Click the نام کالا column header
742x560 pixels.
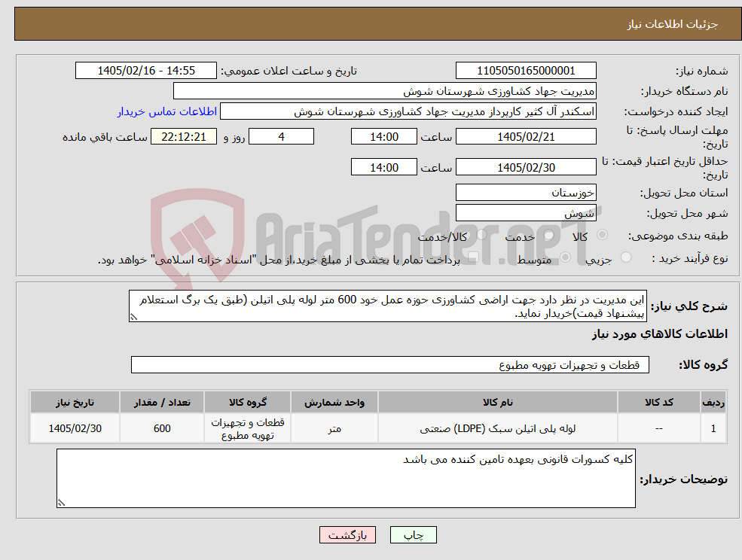point(497,402)
